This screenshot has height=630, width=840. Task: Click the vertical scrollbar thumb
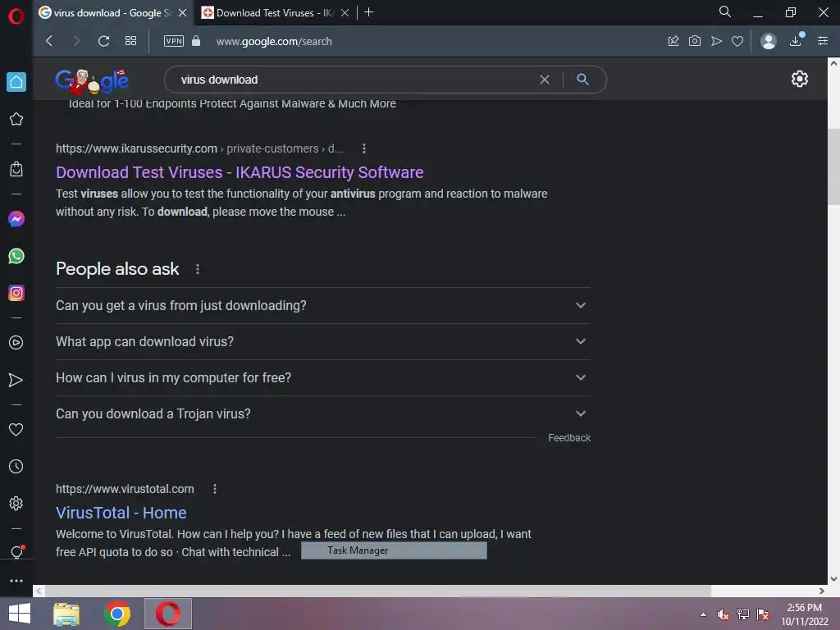[x=833, y=166]
